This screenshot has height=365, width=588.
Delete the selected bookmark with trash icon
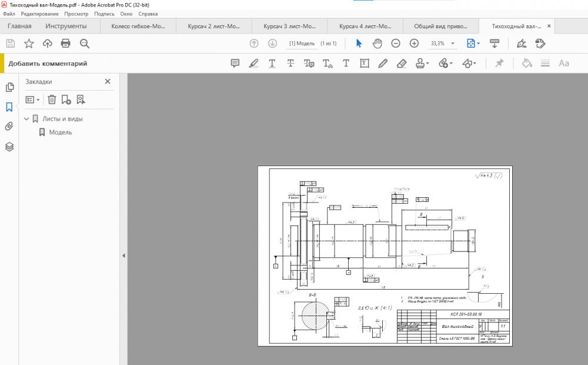coord(52,99)
